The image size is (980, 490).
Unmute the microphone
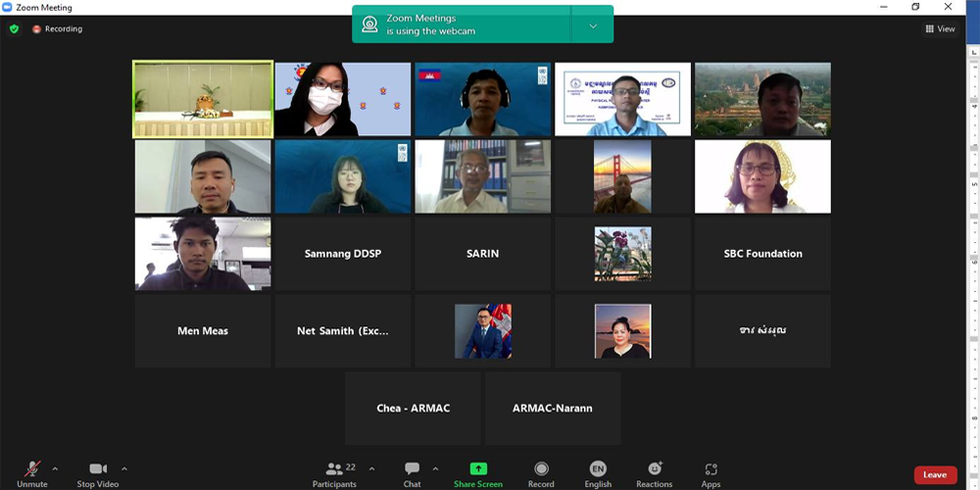32,469
